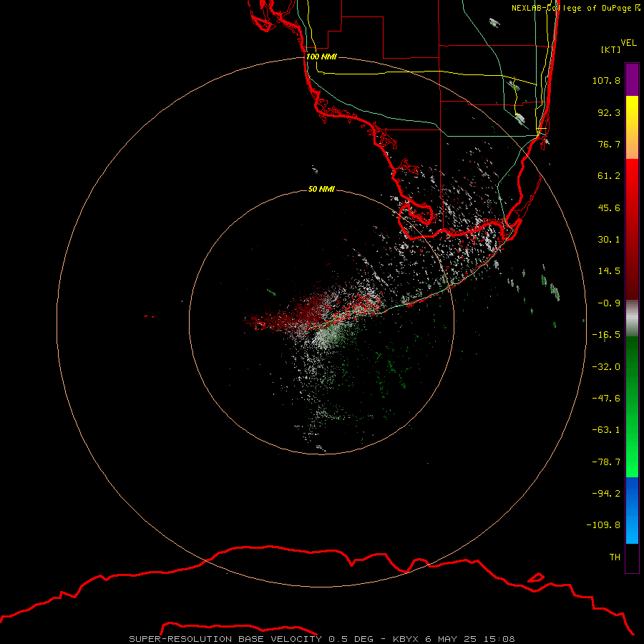Click the TH legend label
This screenshot has width=644, height=644.
[x=615, y=557]
